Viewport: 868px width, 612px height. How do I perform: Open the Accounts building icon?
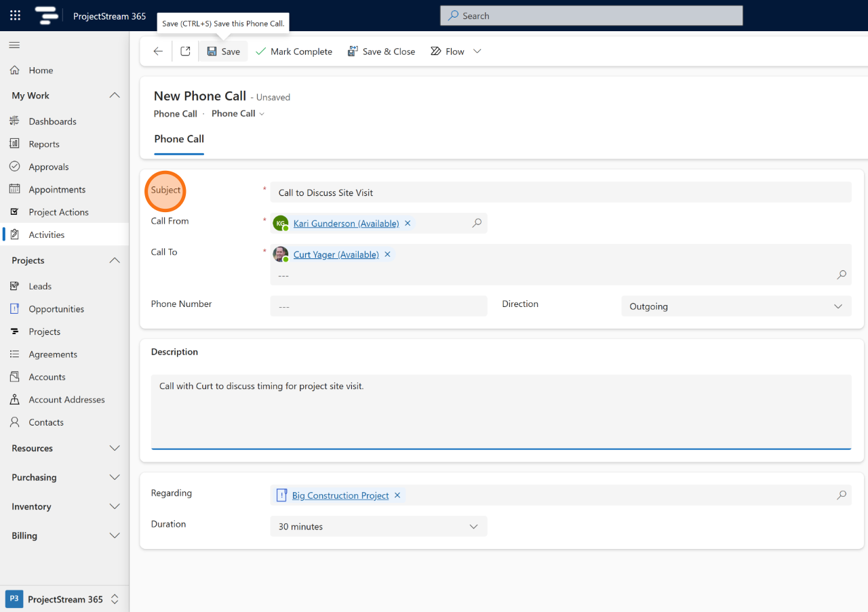tap(14, 377)
